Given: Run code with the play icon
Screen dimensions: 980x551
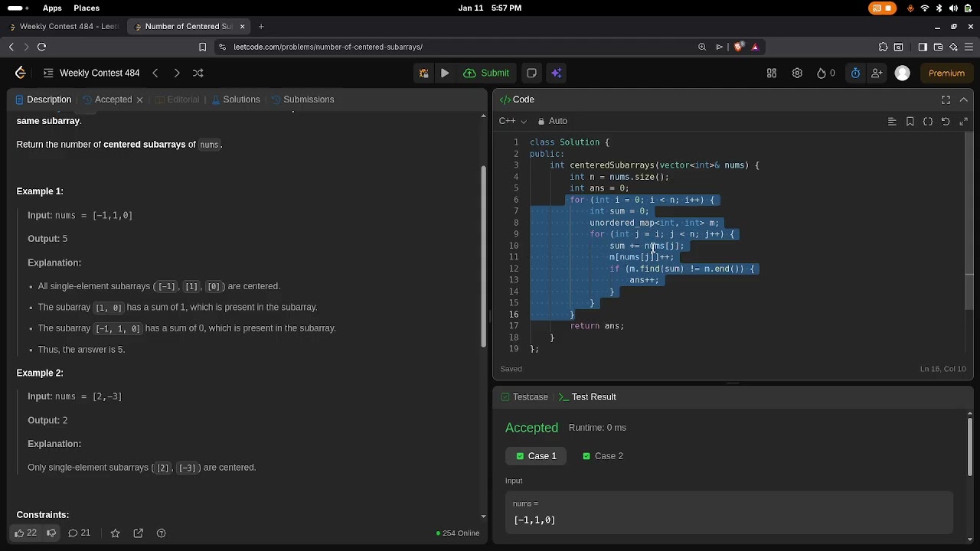Looking at the screenshot, I should (x=445, y=73).
